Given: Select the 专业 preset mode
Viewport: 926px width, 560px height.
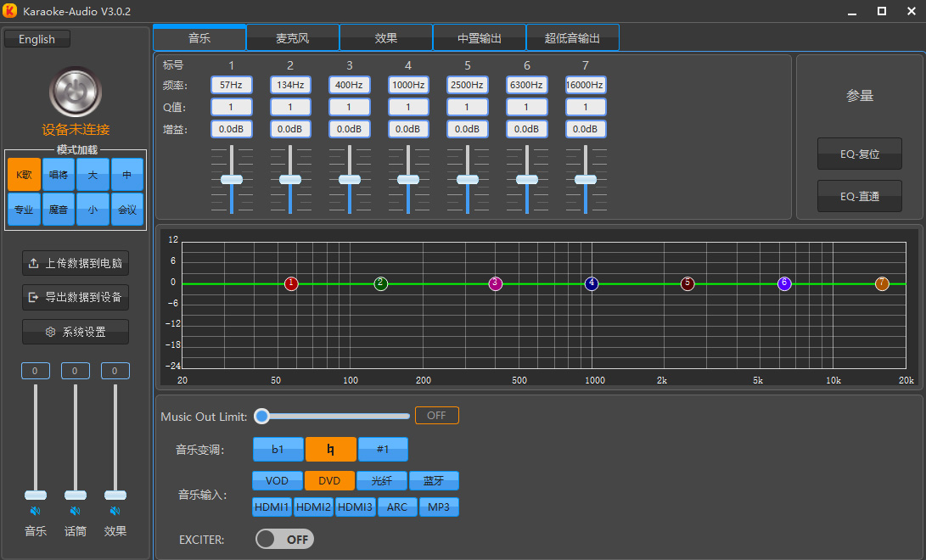Looking at the screenshot, I should click(x=25, y=210).
